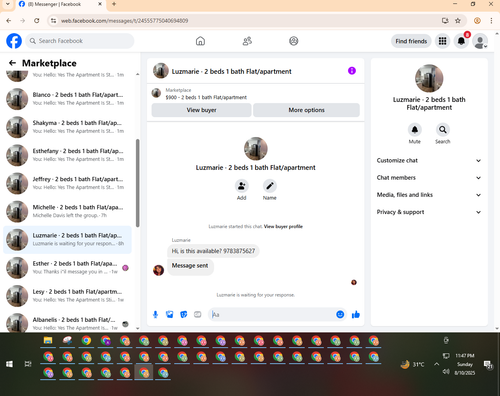The width and height of the screenshot is (500, 396).
Task: Open the Home feed icon
Action: pos(200,41)
